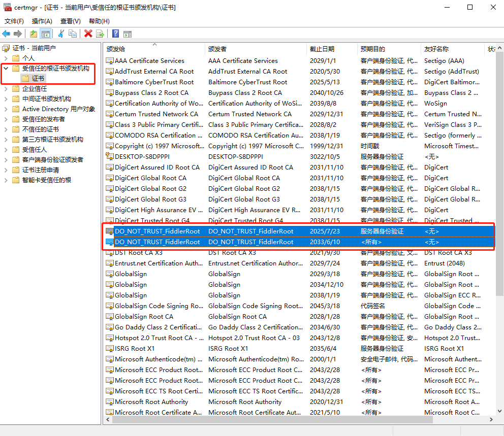Viewport: 504px width, 436px height.
Task: Click the Back arrow toolbar icon
Action: tap(6, 33)
